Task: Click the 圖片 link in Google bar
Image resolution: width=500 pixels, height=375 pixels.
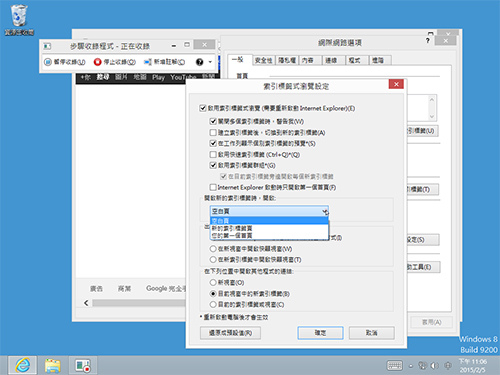Action: point(121,77)
